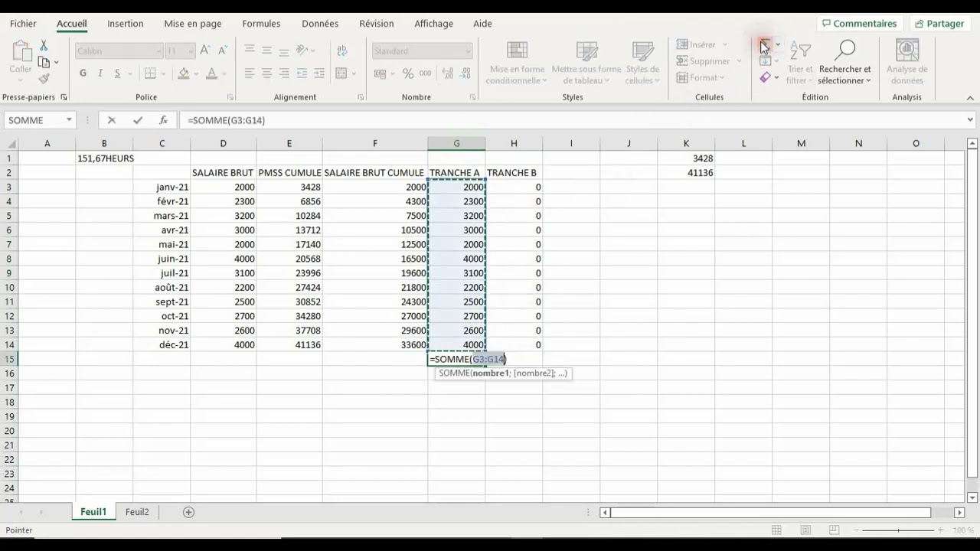Open the Calibri font name dropdown
This screenshot has height=551, width=980.
click(158, 51)
